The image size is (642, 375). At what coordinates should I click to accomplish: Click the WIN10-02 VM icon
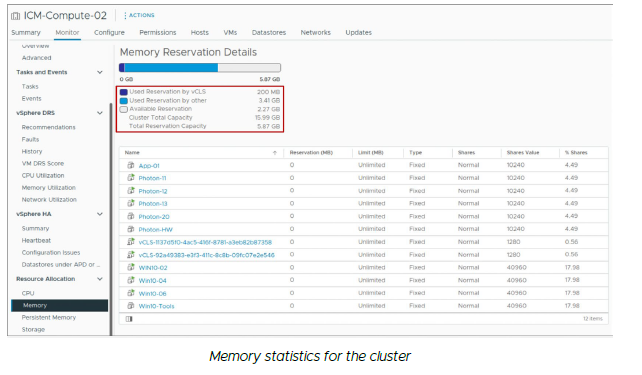click(x=131, y=267)
